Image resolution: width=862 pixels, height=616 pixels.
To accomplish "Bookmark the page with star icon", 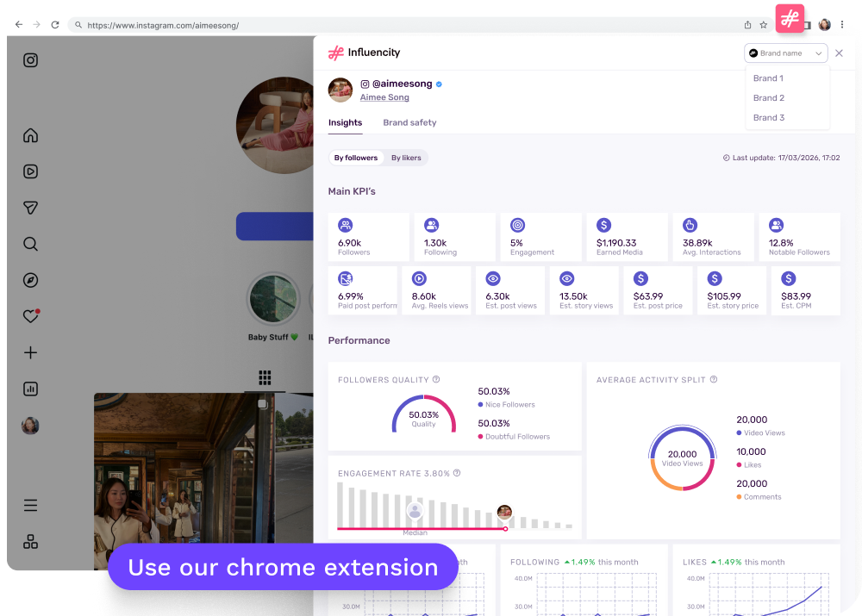I will [x=764, y=25].
